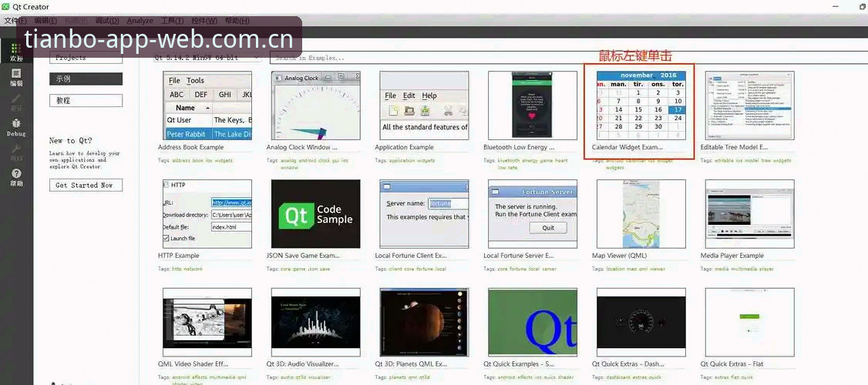The image size is (868, 385).
Task: Open the Qt Quick Examples green Qt thumbnail
Action: tap(533, 322)
